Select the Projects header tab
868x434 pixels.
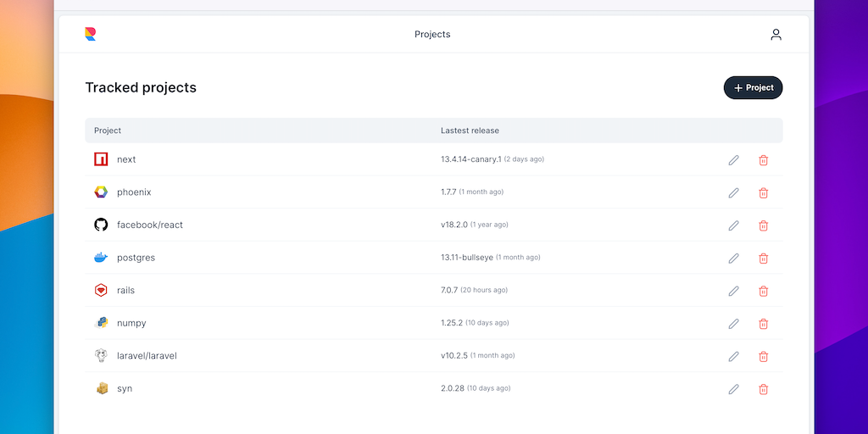click(x=432, y=35)
